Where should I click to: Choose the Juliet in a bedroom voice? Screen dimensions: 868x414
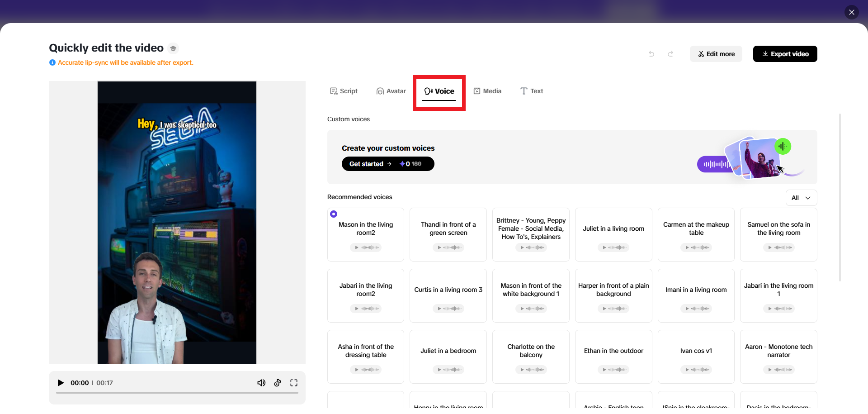[448, 357]
